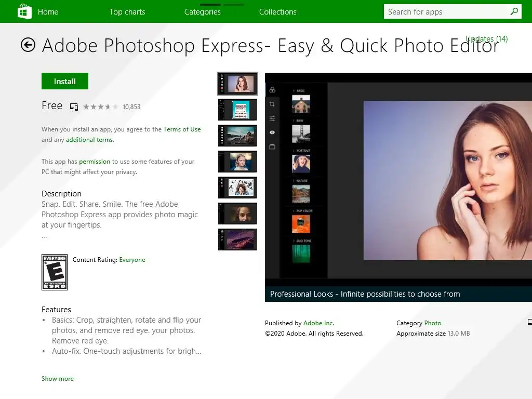Open Photo category link
Viewport: 532px width, 399px height.
click(433, 323)
